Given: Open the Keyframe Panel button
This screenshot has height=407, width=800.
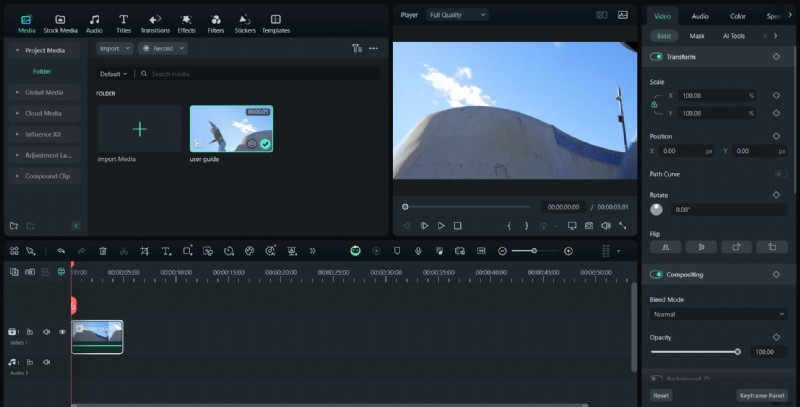Looking at the screenshot, I should [x=762, y=395].
